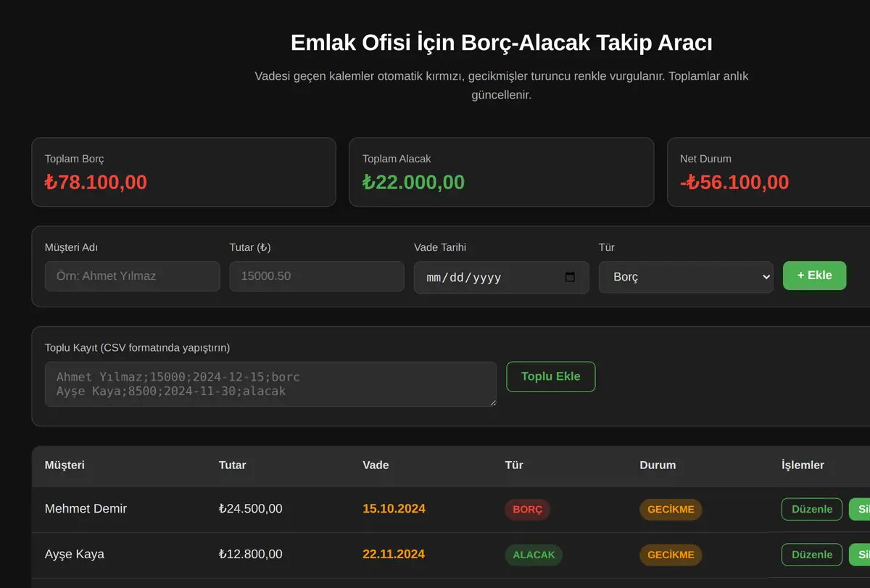Image resolution: width=870 pixels, height=588 pixels.
Task: Click the Tutar column header
Action: [232, 465]
